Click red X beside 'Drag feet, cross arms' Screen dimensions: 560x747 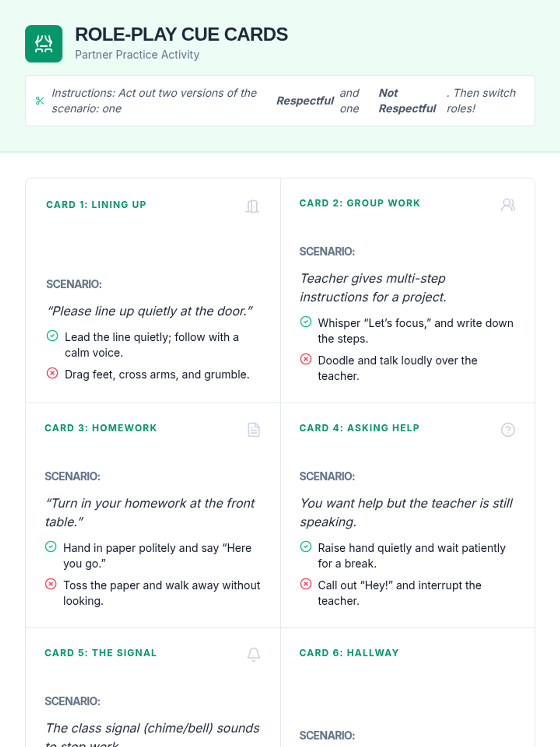pyautogui.click(x=52, y=373)
